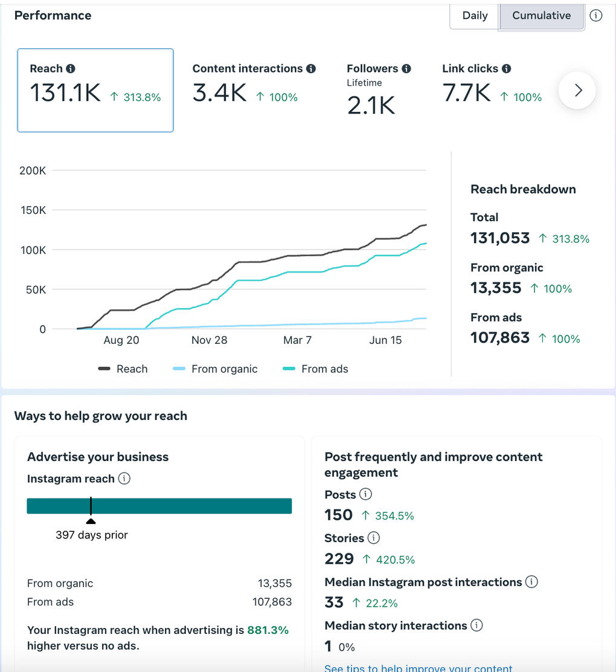Click the info icon next to Stories

(x=374, y=538)
